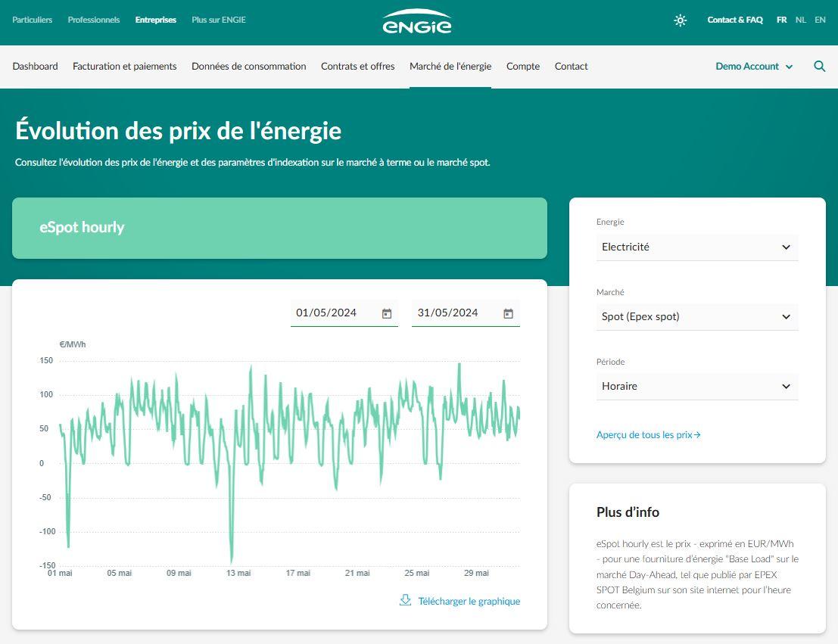Open the Marché dropdown showing Spot (Epex spot)
Screen dimensions: 838x644
(x=697, y=316)
